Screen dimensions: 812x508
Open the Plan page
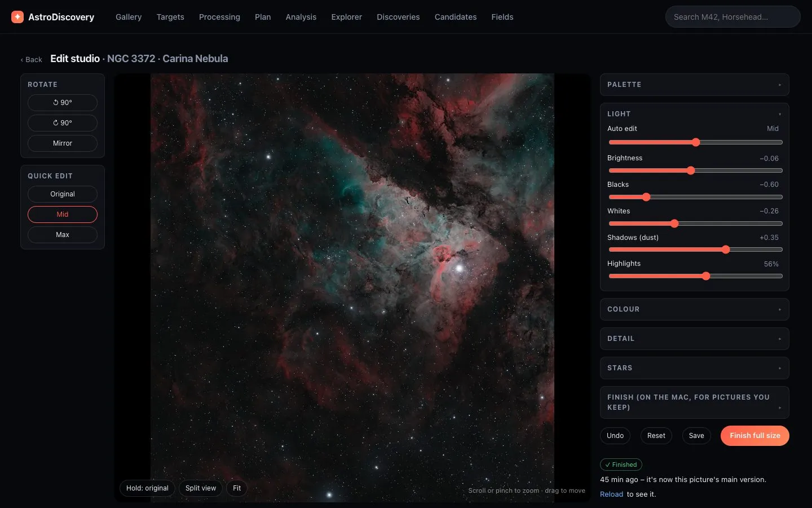263,17
